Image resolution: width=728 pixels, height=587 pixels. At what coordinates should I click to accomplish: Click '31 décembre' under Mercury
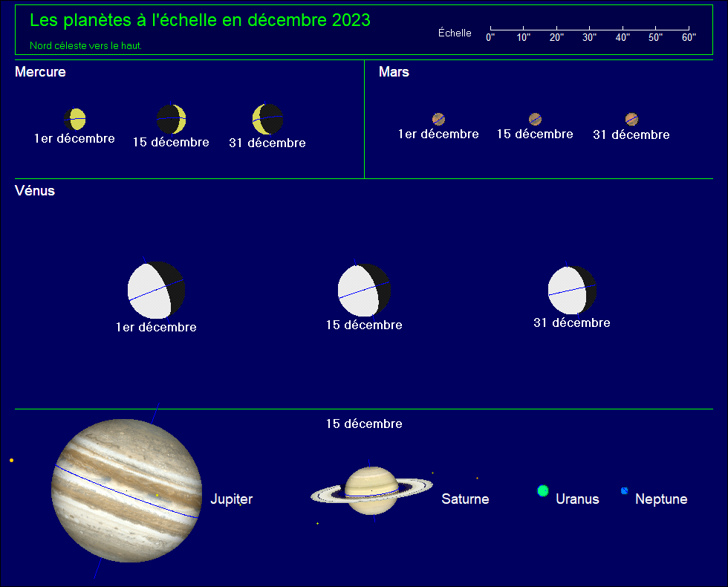pyautogui.click(x=267, y=143)
